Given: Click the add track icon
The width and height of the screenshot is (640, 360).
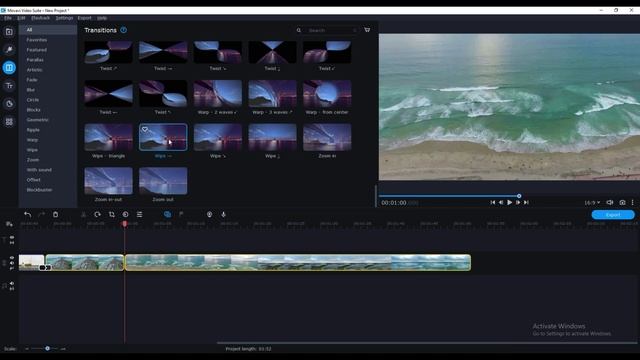Looking at the screenshot, I should tap(9, 224).
